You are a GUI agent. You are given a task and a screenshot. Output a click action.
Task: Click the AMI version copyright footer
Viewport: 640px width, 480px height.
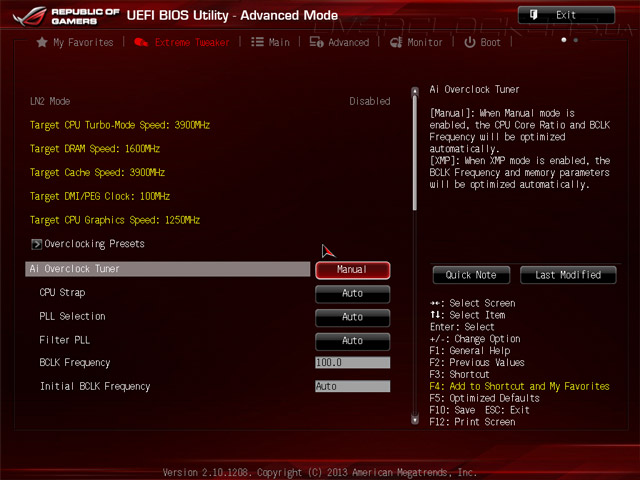tap(320, 472)
